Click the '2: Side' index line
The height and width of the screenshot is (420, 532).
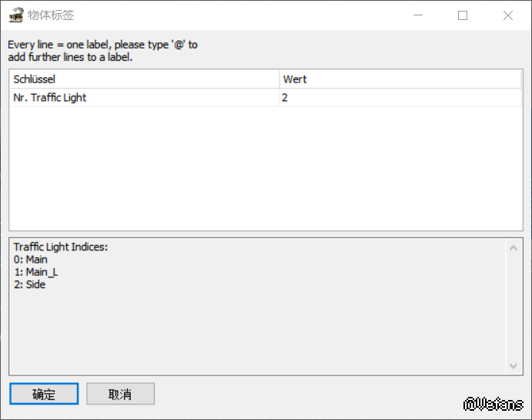tap(29, 284)
